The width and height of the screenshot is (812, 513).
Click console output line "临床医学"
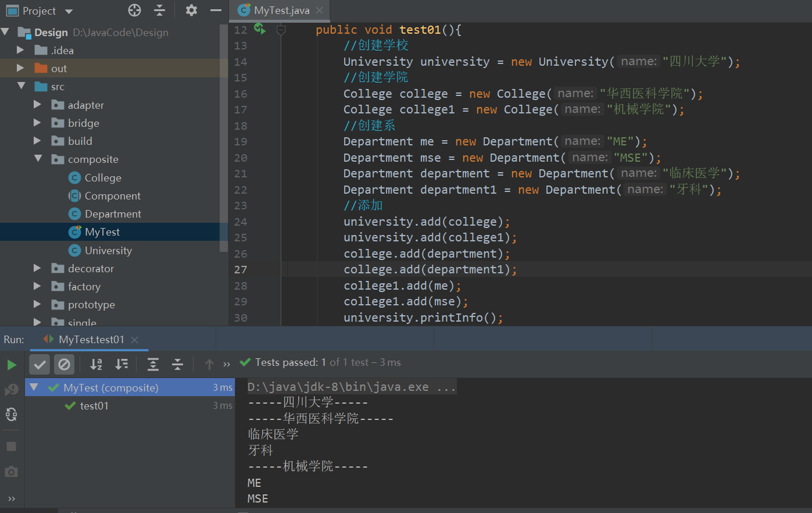click(273, 434)
